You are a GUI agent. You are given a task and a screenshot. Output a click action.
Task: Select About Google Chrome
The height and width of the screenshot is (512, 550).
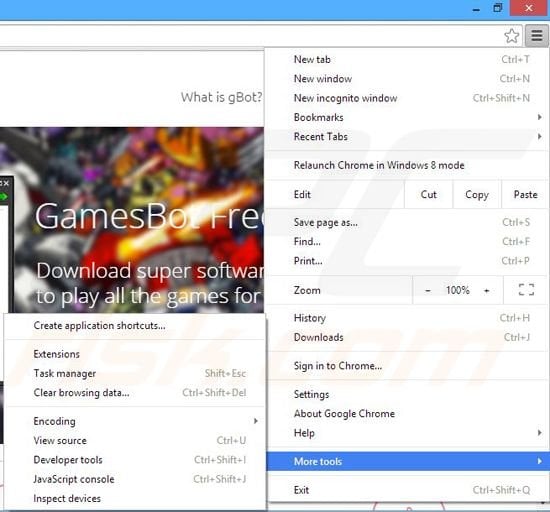click(407, 413)
